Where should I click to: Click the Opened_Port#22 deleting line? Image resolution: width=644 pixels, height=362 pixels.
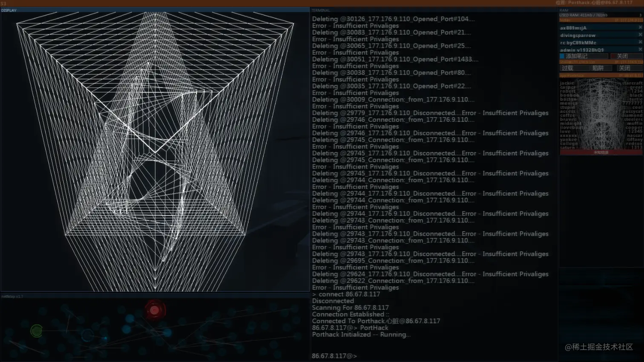pos(391,86)
